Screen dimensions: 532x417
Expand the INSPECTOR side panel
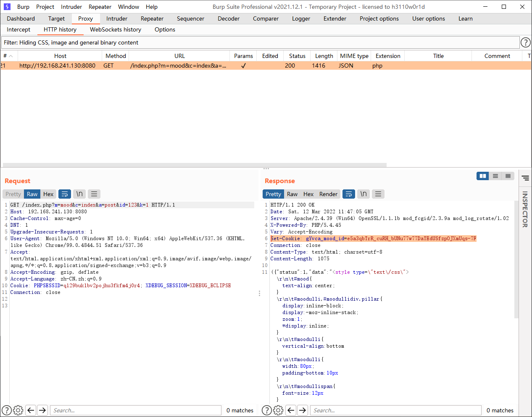point(525,209)
